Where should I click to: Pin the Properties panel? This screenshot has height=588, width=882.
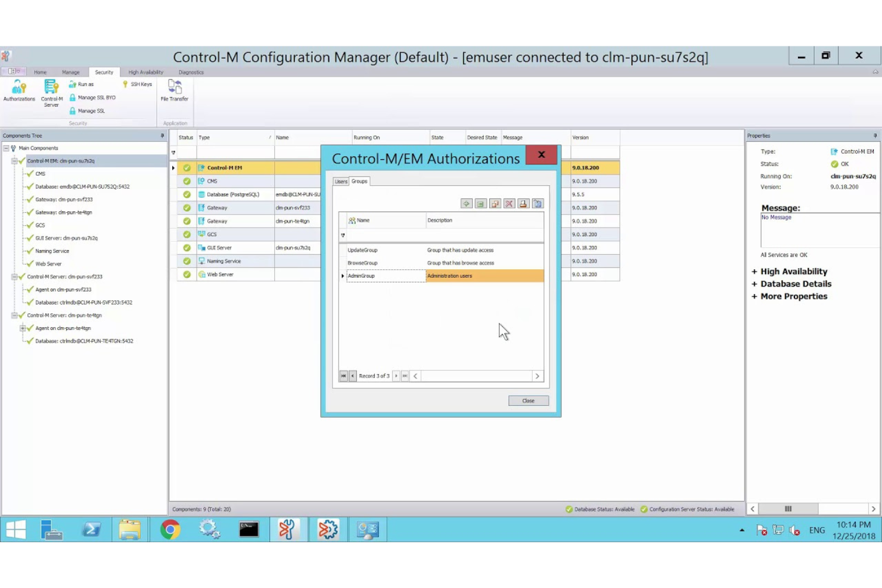[875, 136]
